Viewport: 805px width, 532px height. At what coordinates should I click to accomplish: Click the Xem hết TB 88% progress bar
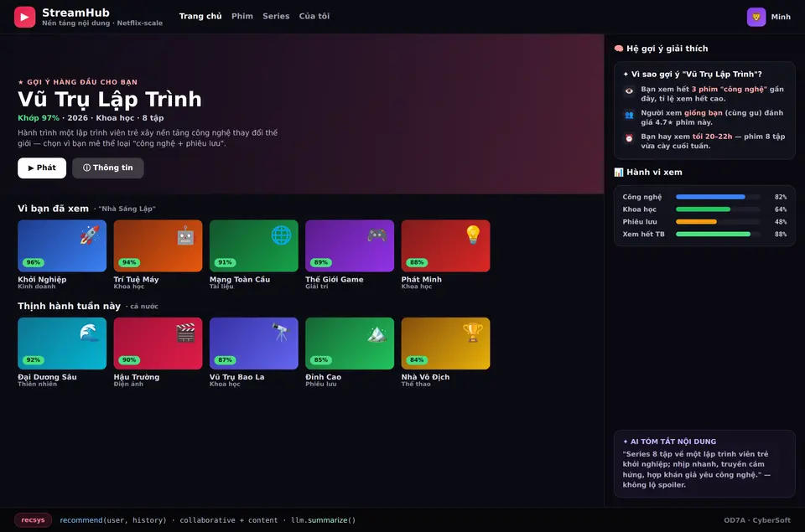click(718, 234)
